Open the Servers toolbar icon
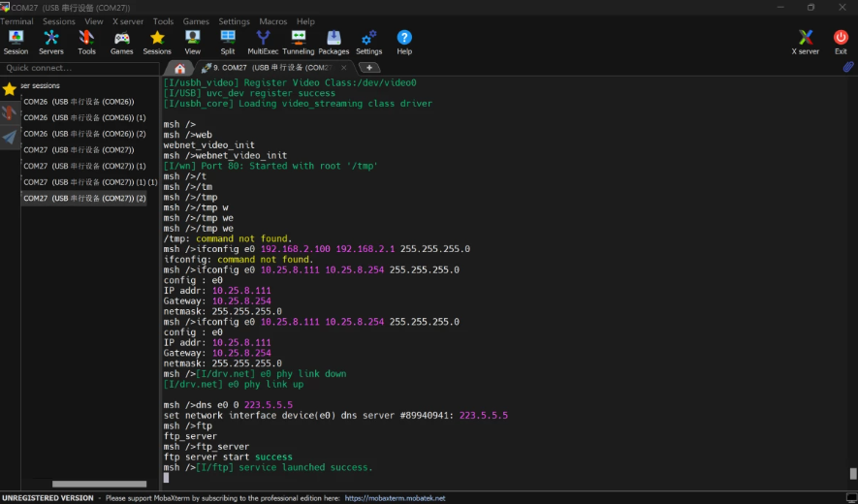858x504 pixels. click(x=50, y=42)
